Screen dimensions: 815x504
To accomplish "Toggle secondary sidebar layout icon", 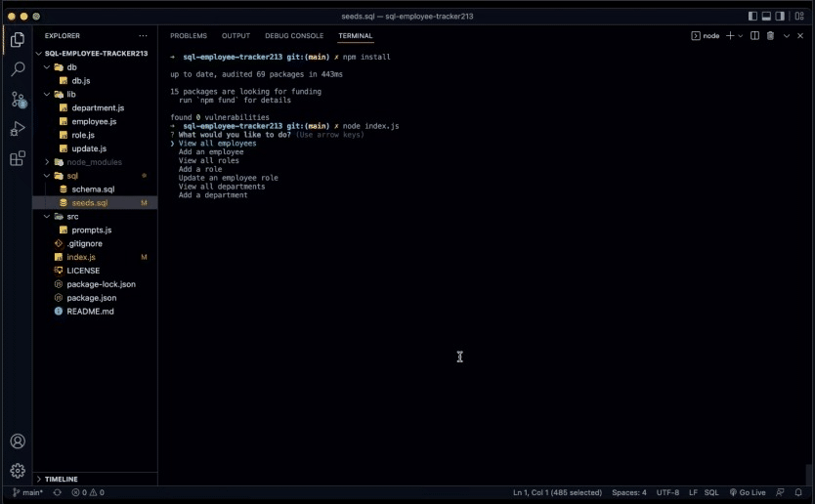I will click(780, 16).
